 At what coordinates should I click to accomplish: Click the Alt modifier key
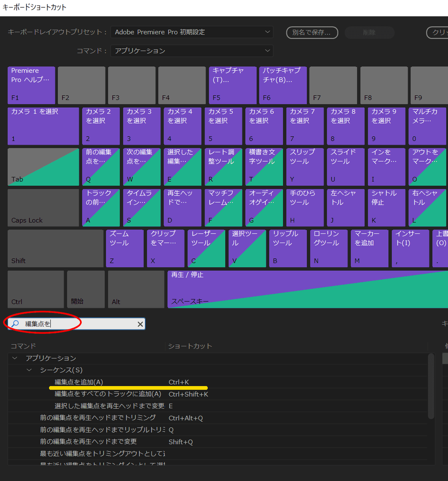click(136, 289)
